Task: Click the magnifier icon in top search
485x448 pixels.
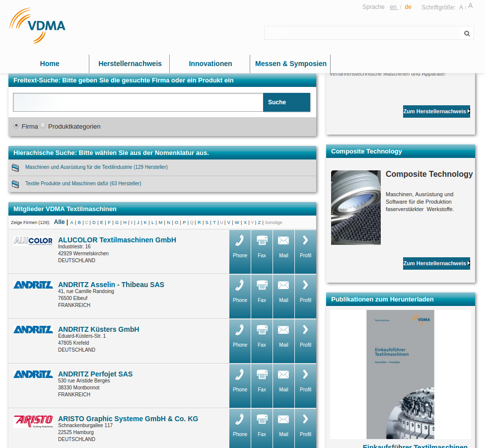Action: click(x=467, y=33)
